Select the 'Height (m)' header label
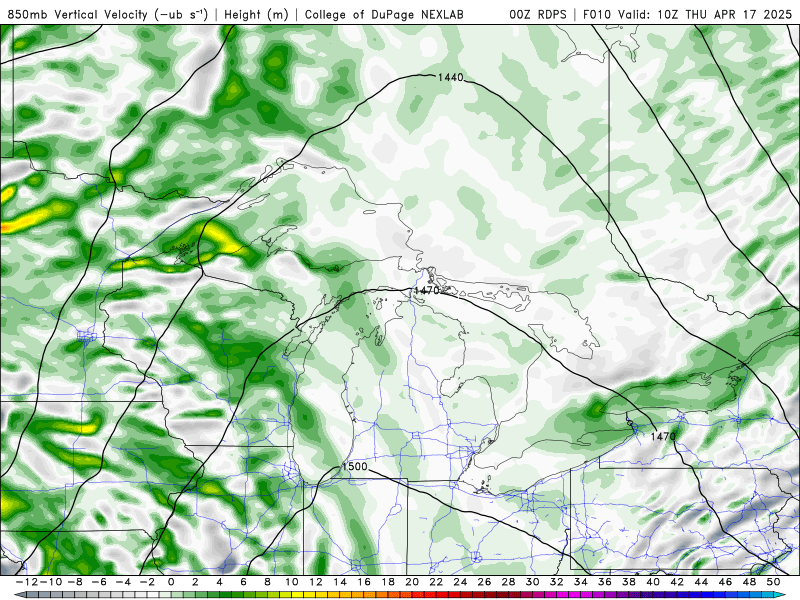 point(256,15)
